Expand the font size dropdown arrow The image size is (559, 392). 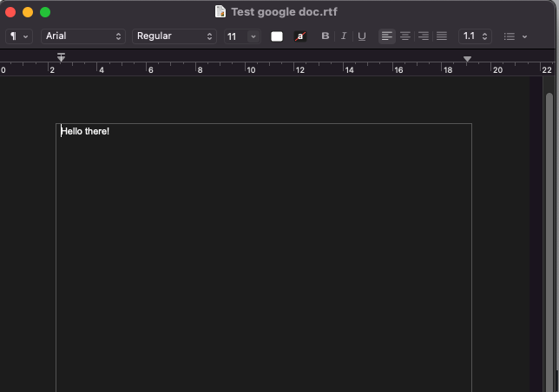[x=253, y=36]
